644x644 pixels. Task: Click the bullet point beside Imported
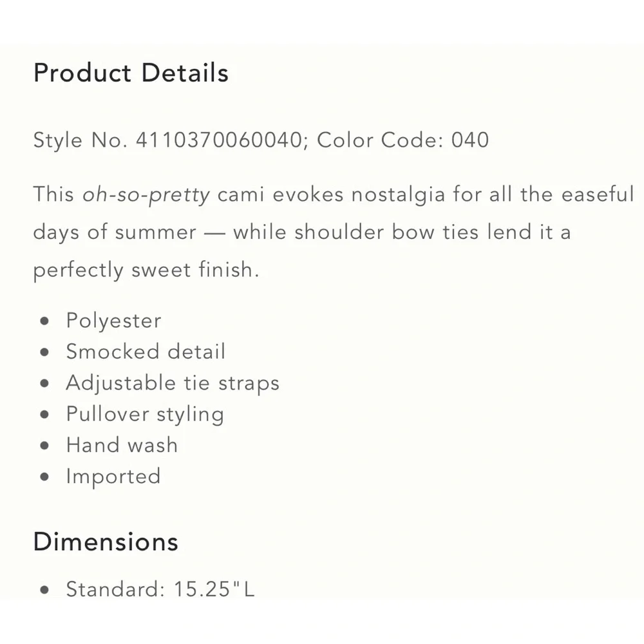44,477
